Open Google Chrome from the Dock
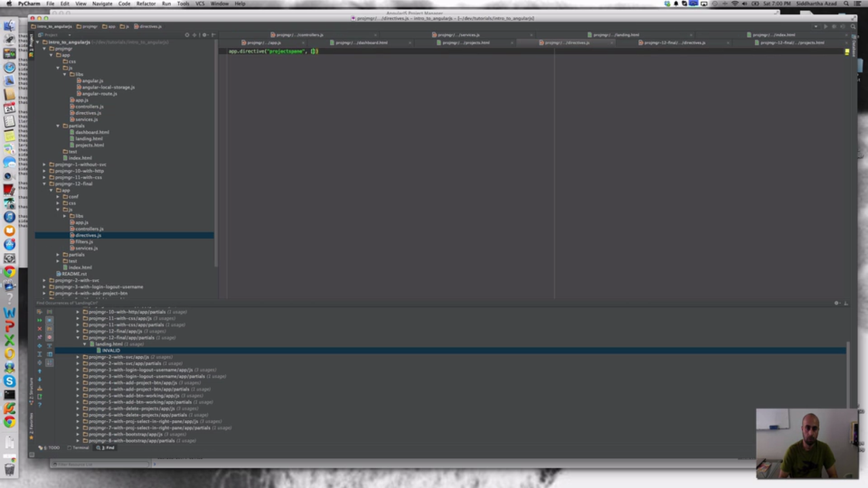Image resolution: width=868 pixels, height=488 pixels. (9, 272)
